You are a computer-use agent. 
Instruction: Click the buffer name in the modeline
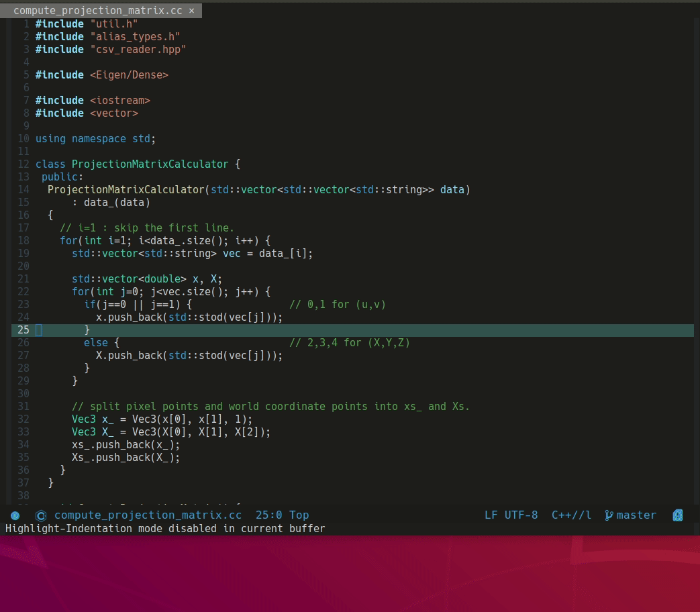(148, 515)
